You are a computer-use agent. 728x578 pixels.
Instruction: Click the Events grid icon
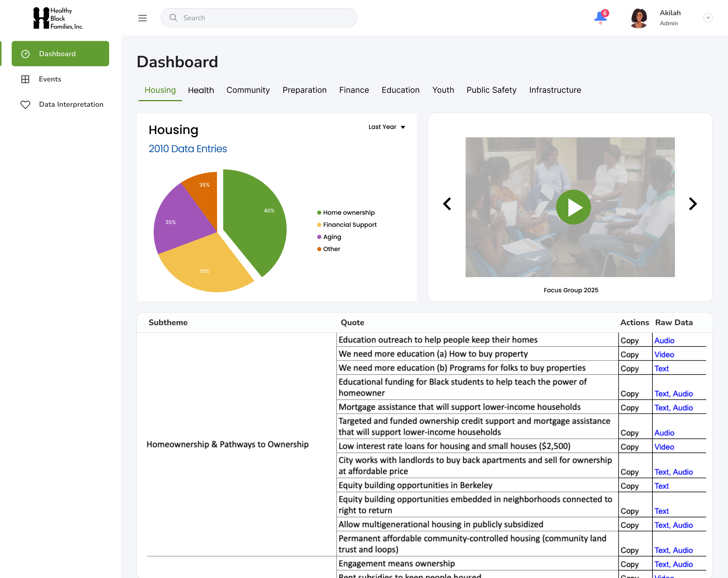[x=25, y=79]
